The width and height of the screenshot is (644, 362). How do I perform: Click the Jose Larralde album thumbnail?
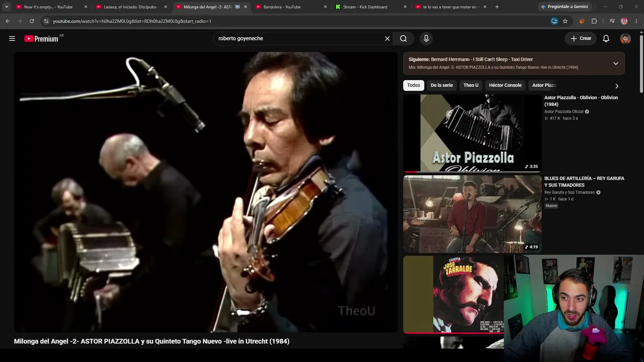453,294
